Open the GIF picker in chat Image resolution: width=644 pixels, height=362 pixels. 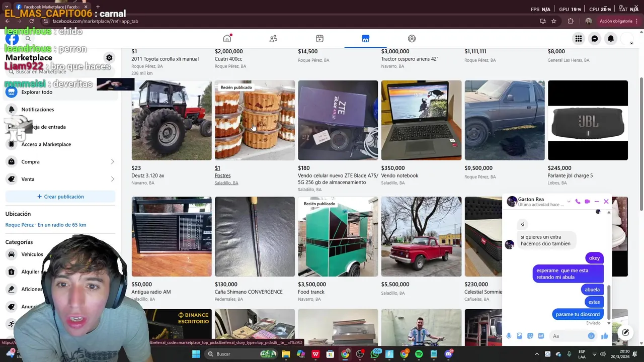pos(541,336)
